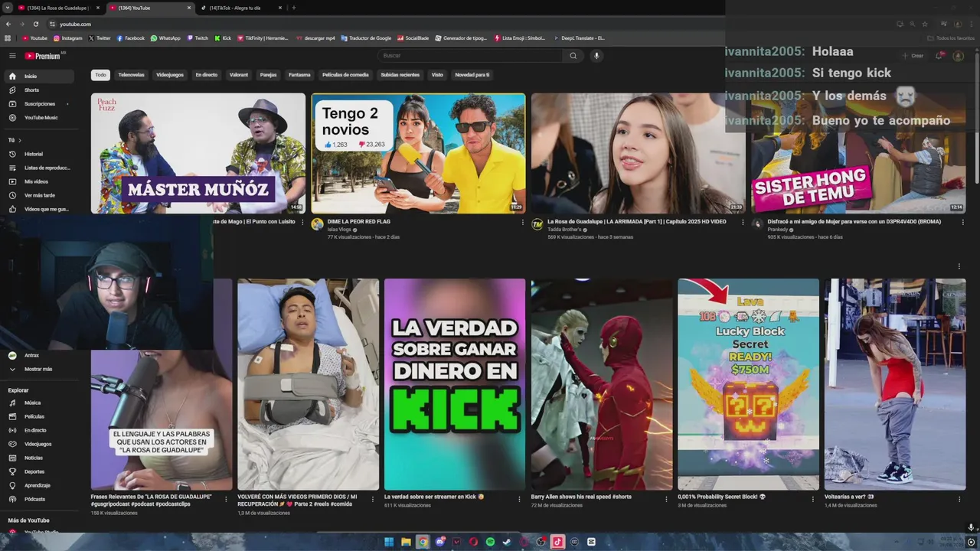Go back with browser back arrow
The height and width of the screenshot is (551, 980).
[x=8, y=24]
